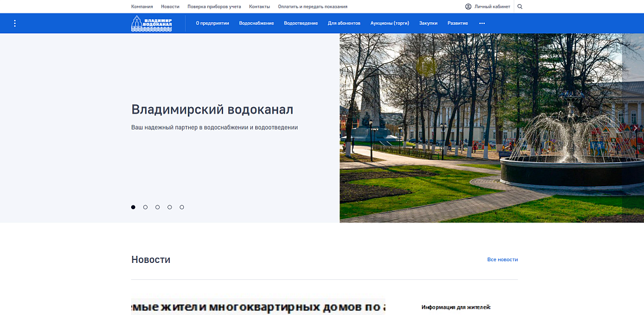Click the fountain park slide image
This screenshot has height=315, width=644.
[492, 128]
